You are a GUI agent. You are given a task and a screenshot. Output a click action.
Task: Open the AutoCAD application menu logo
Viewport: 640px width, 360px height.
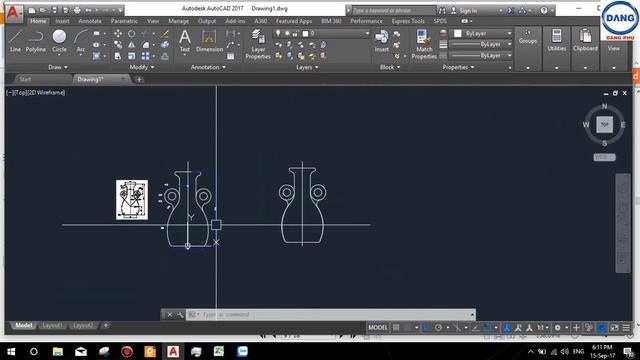[x=13, y=13]
